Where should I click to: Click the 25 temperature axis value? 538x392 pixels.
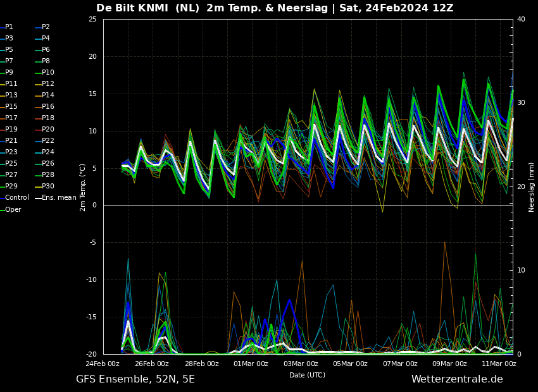pos(92,19)
